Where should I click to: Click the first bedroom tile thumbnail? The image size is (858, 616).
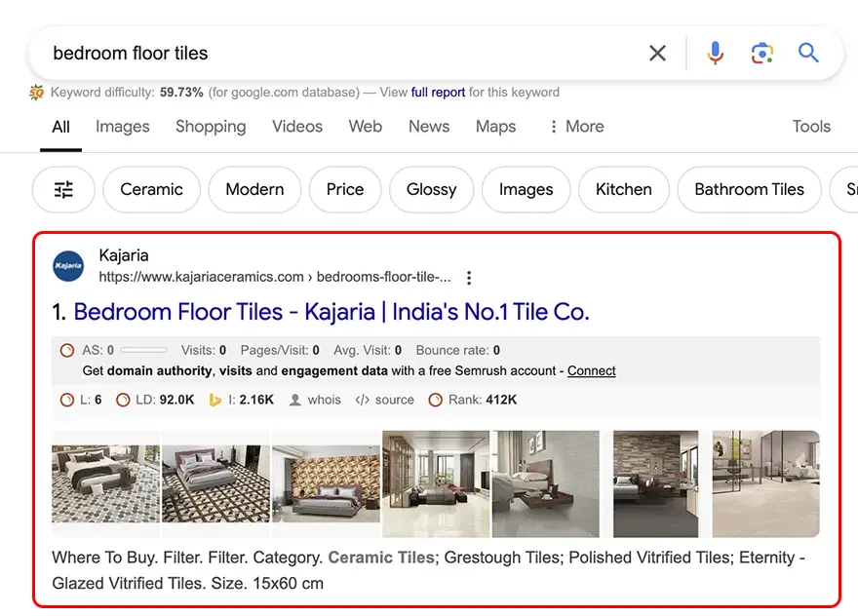click(x=105, y=483)
